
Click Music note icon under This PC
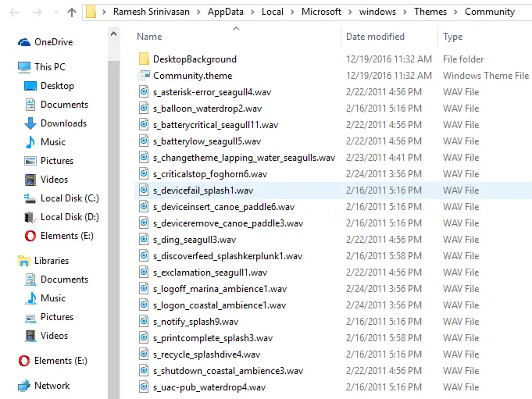click(x=30, y=142)
